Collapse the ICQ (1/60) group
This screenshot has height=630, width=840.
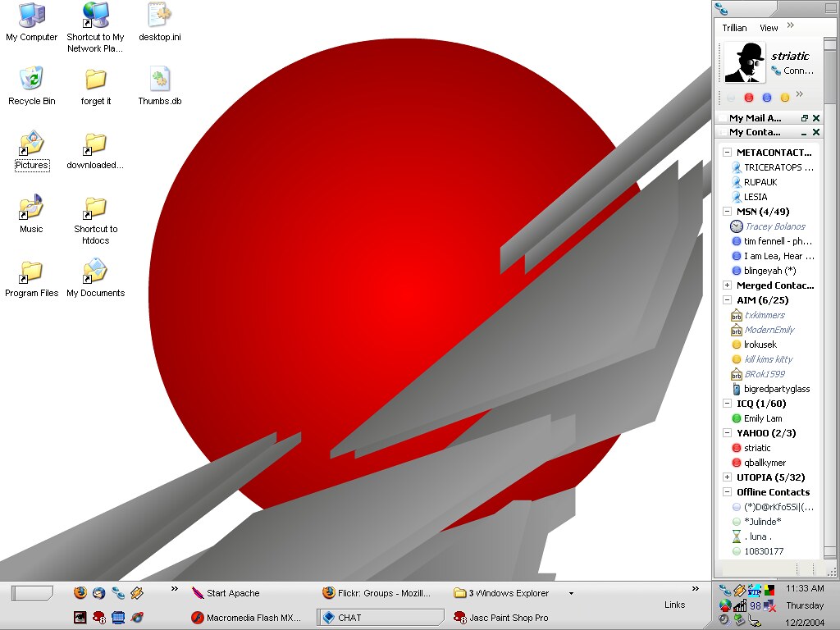click(727, 404)
